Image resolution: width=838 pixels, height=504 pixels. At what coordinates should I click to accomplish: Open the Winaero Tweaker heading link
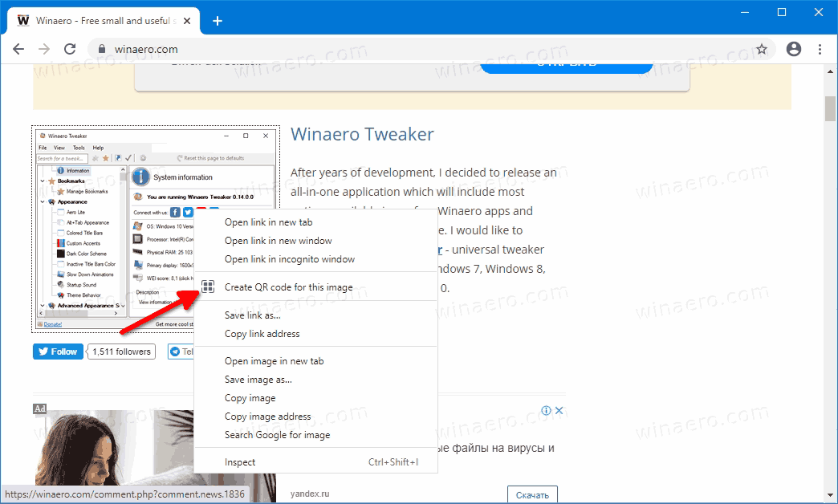362,134
